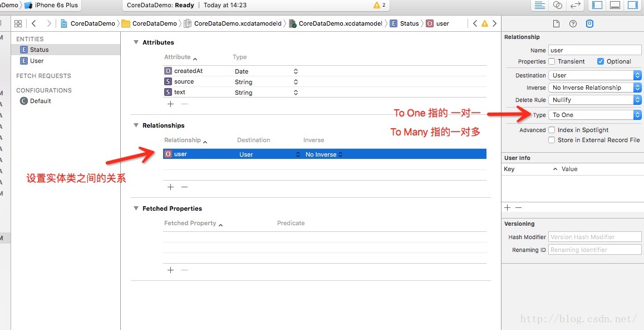Screen dimensions: 644x330
Task: Toggle the bottom debug area
Action: coord(615,5)
